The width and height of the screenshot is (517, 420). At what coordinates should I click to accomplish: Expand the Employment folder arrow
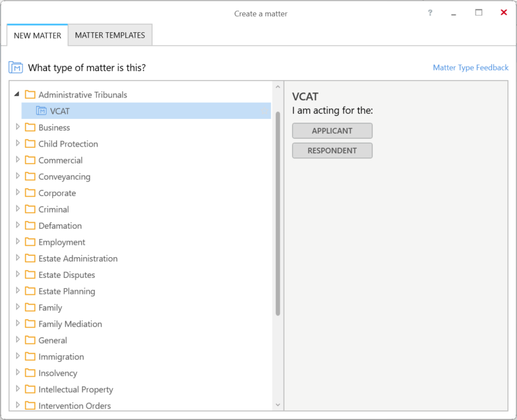(18, 241)
